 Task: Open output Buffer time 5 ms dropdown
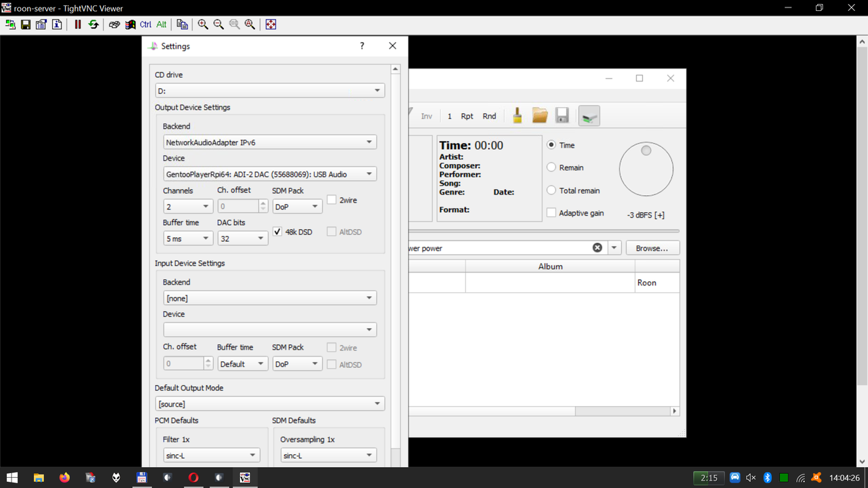pyautogui.click(x=188, y=239)
